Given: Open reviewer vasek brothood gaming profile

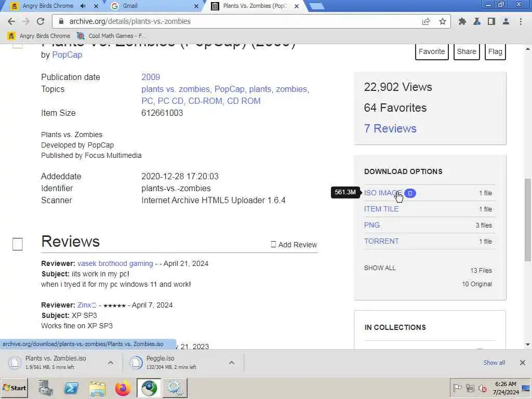Looking at the screenshot, I should 115,263.
